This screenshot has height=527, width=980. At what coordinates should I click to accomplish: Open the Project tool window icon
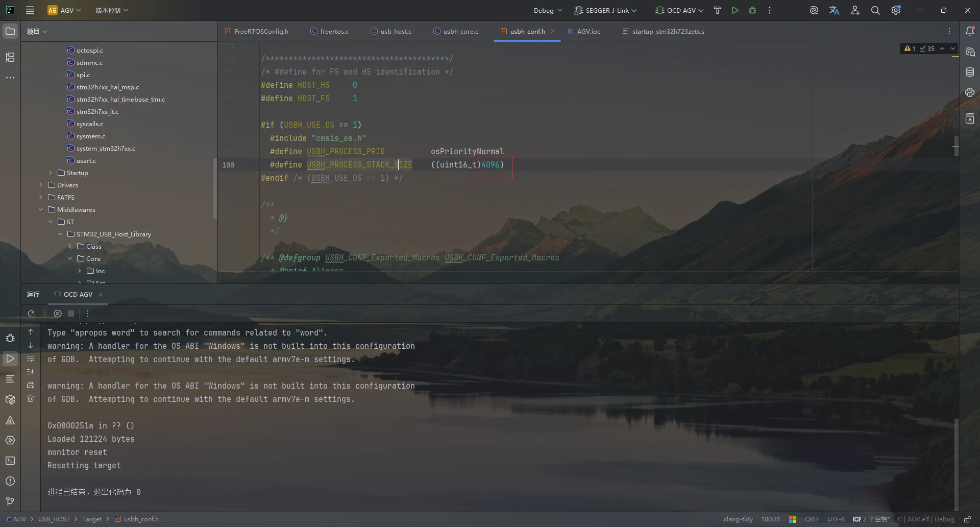tap(10, 32)
